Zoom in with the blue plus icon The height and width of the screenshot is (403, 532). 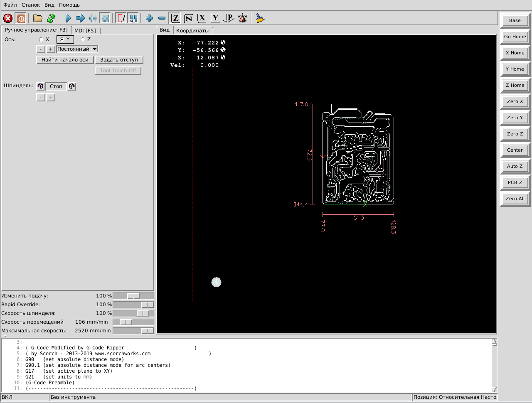click(x=150, y=18)
